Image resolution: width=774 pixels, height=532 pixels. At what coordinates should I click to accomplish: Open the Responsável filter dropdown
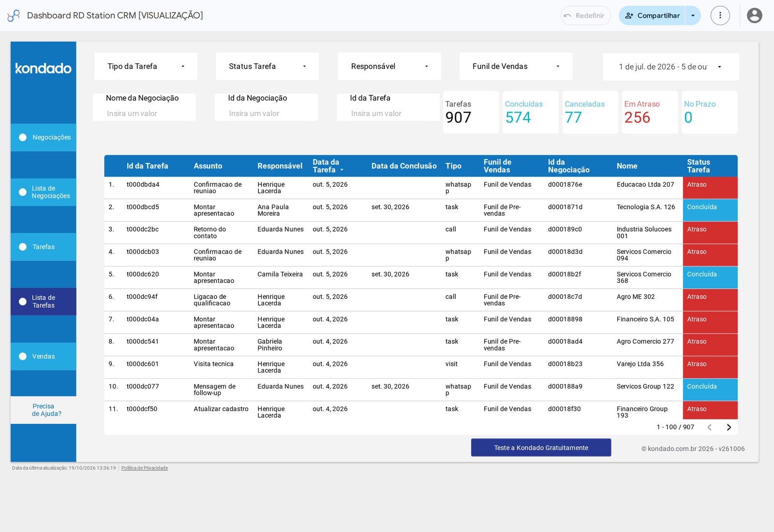point(389,66)
